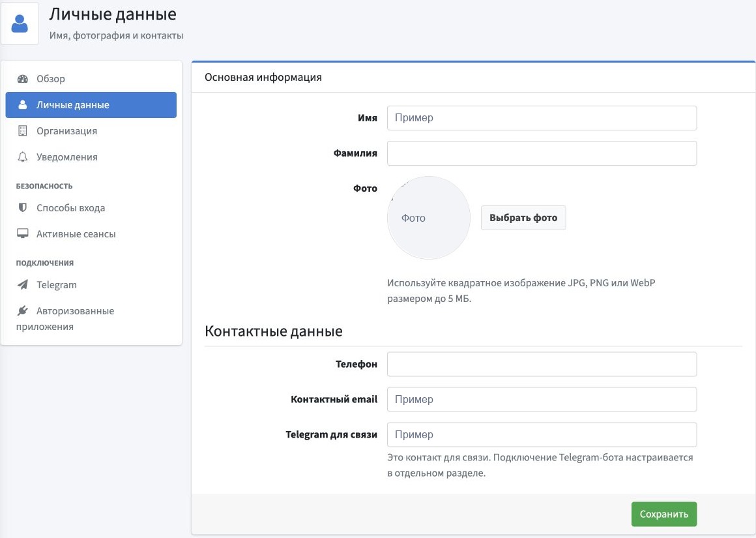The height and width of the screenshot is (538, 756).
Task: Click the Основная информация panel heading
Action: point(263,77)
